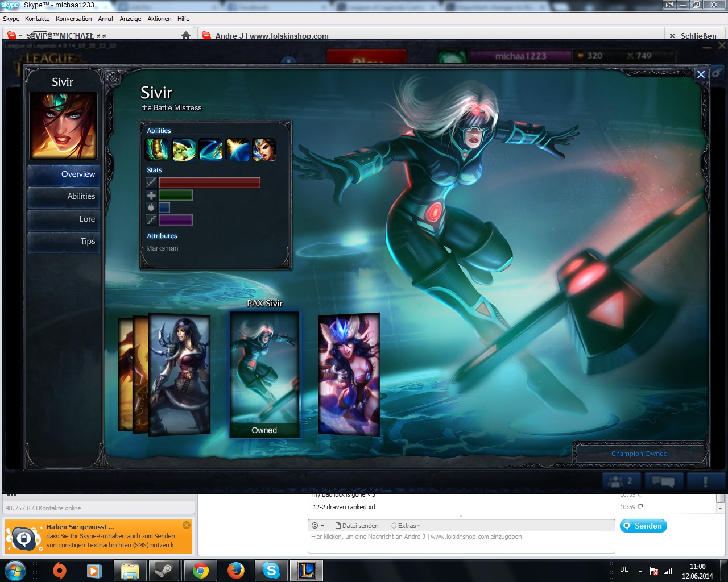The width and height of the screenshot is (728, 582).
Task: Click the purple difficulty stat bar
Action: coord(176,220)
